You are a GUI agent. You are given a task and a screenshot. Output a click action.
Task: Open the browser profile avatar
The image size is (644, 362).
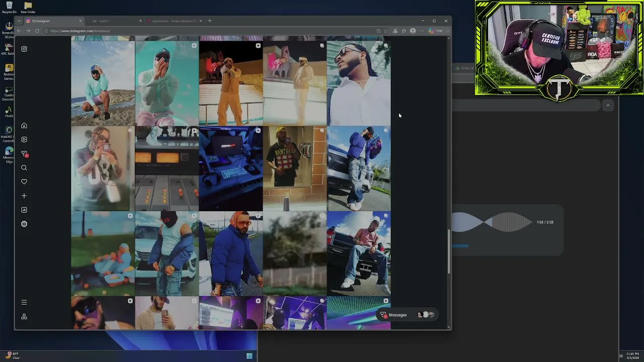[x=413, y=31]
